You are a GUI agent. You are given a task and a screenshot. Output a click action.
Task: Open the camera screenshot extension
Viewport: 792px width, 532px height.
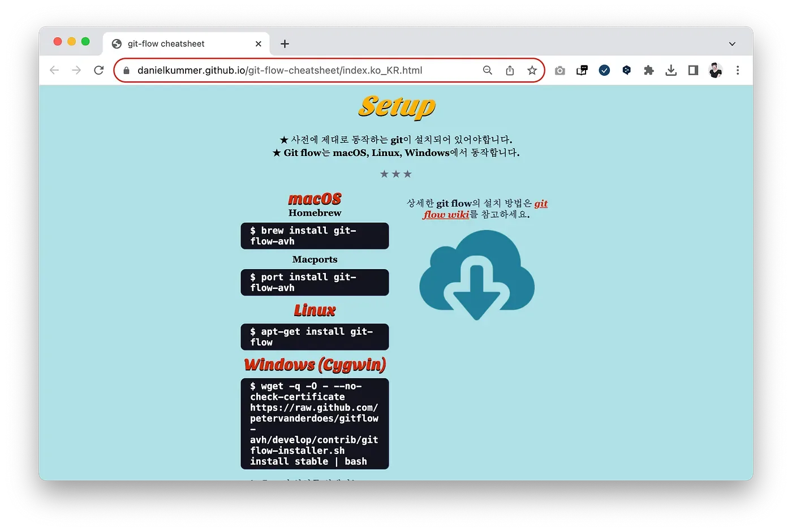coord(560,70)
